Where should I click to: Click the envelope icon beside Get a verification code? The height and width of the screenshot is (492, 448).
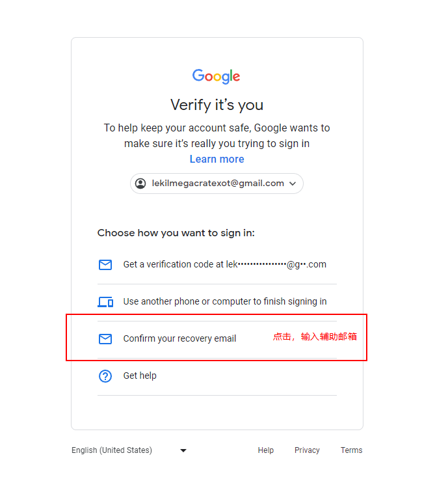click(105, 265)
